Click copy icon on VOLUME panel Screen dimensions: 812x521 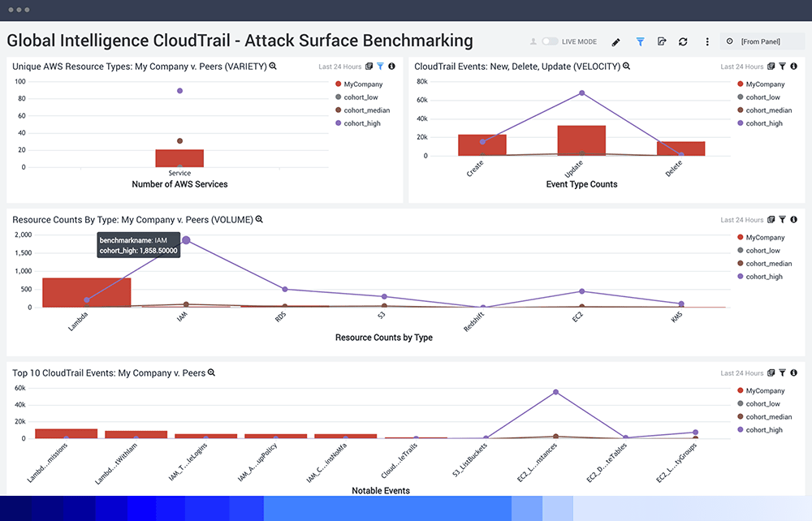(x=771, y=219)
